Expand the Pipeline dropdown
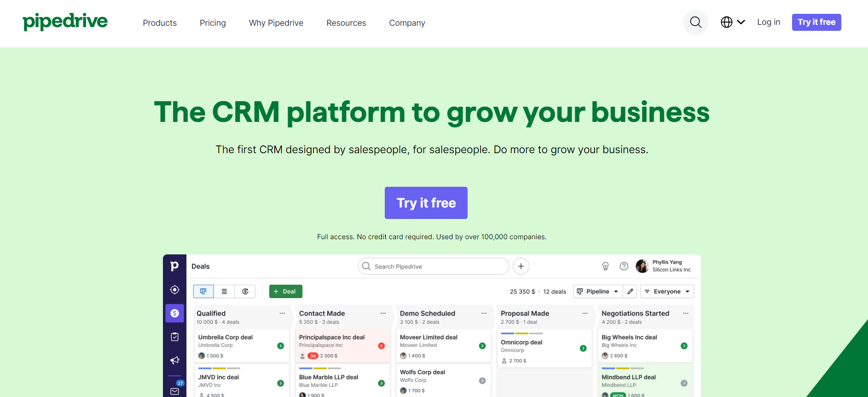 597,292
